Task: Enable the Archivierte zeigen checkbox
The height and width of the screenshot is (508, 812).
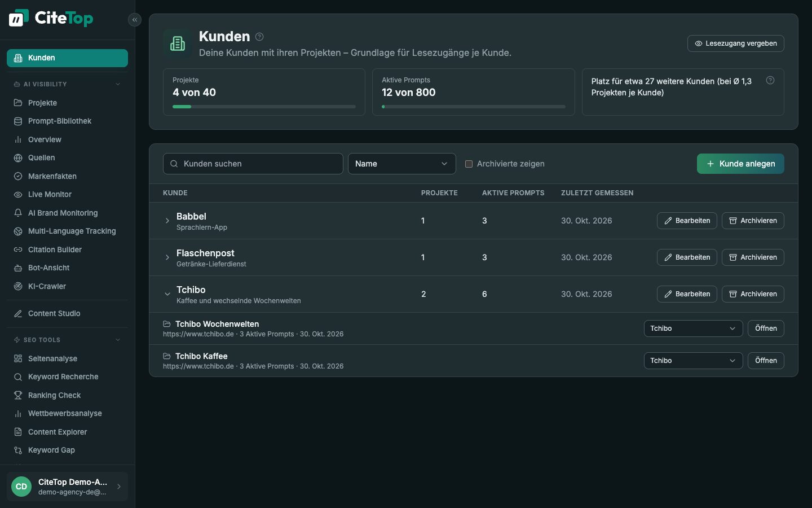Action: [469, 164]
